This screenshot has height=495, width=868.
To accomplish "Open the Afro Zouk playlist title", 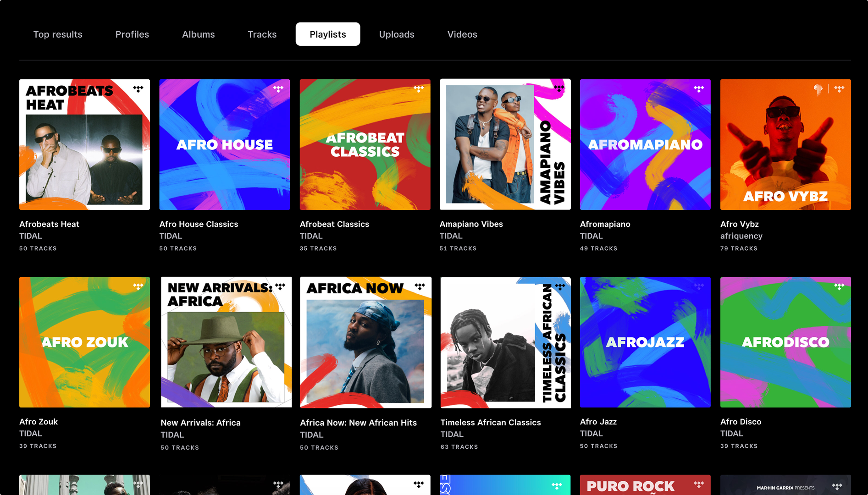I will tap(39, 422).
